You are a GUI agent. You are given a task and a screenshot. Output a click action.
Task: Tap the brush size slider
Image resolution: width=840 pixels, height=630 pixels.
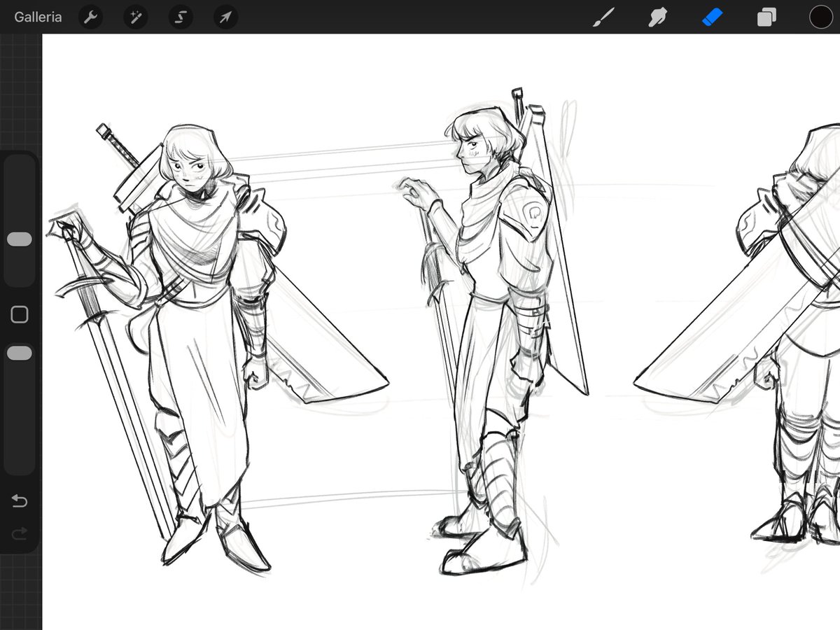tap(19, 239)
